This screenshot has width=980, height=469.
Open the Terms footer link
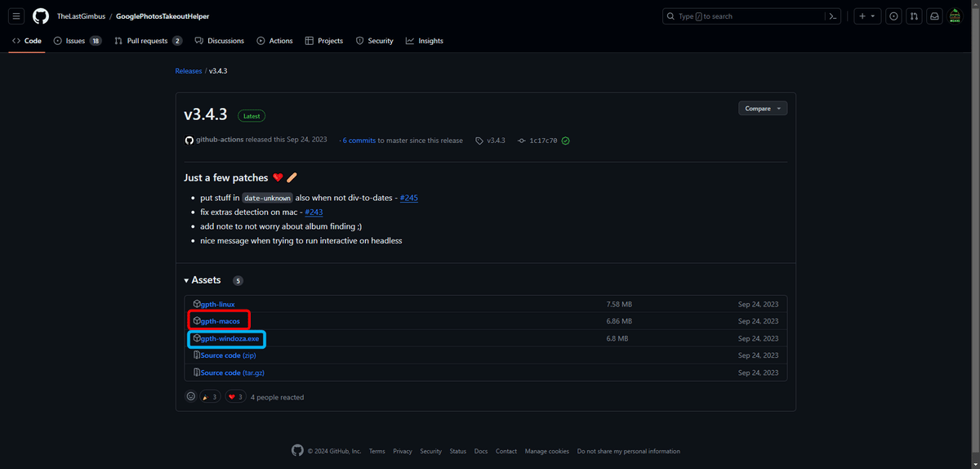tap(376, 451)
